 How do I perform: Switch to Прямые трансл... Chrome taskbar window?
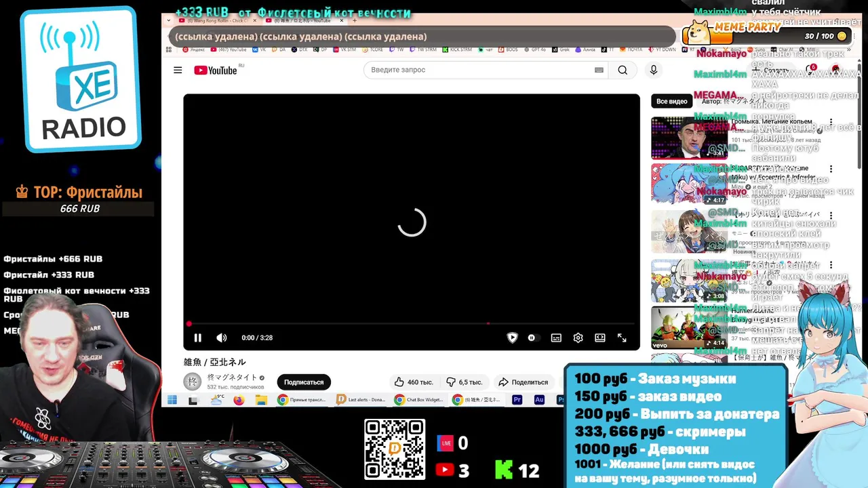pos(303,400)
